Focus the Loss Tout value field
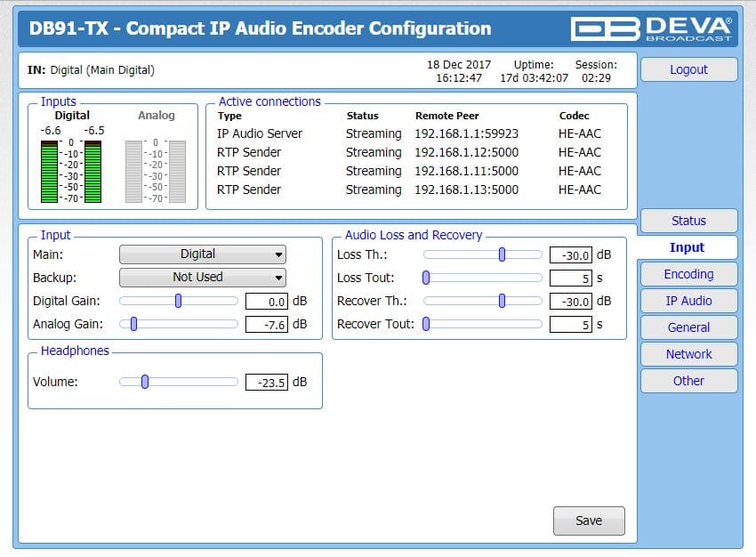This screenshot has height=557, width=756. [571, 278]
